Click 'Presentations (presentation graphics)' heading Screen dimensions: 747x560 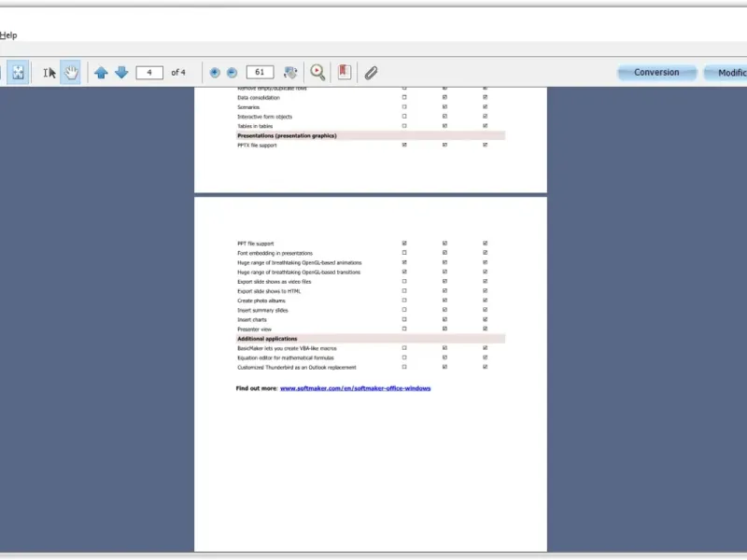point(287,135)
